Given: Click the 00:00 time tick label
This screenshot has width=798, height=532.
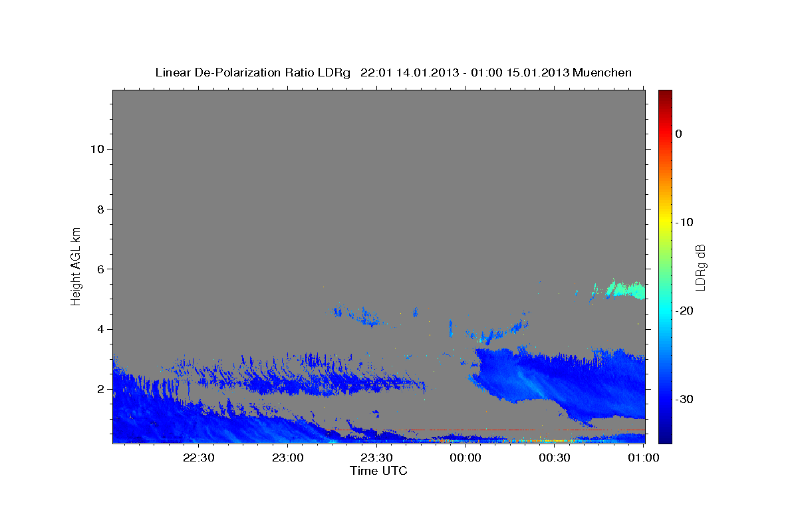Looking at the screenshot, I should coord(465,458).
